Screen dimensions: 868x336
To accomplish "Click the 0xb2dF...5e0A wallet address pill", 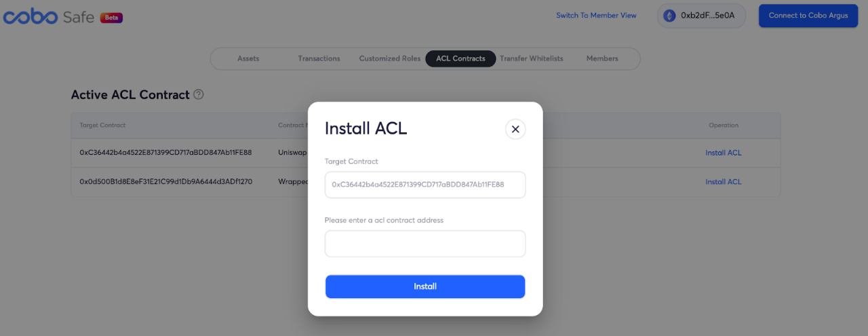I will tap(701, 16).
